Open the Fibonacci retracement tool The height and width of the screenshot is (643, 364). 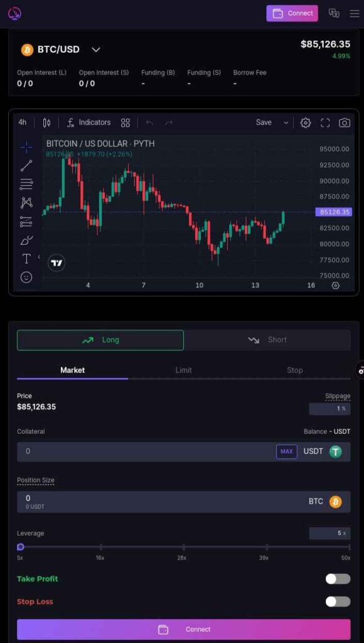[x=26, y=185]
